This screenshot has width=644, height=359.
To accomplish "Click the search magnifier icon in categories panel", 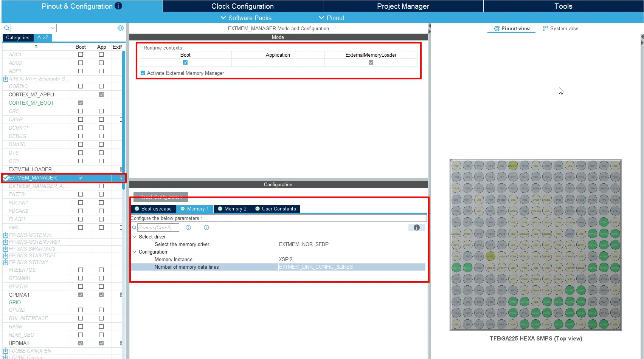I will 6,28.
